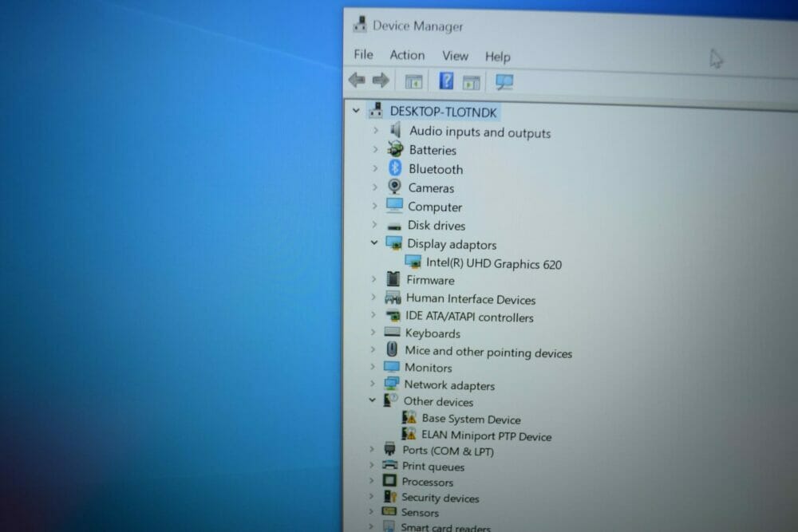Expand the Network adapters arrow
Screen dimensions: 798x532
click(x=373, y=384)
